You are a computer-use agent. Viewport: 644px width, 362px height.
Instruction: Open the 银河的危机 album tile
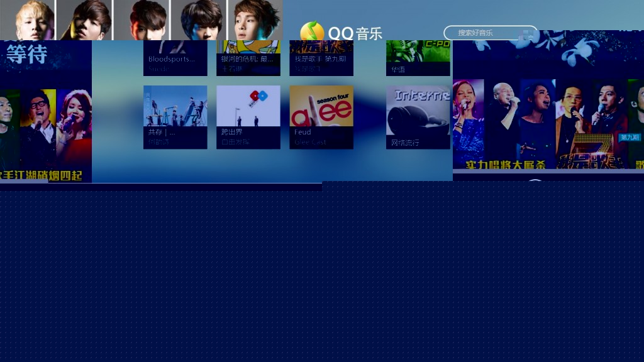[x=248, y=57]
